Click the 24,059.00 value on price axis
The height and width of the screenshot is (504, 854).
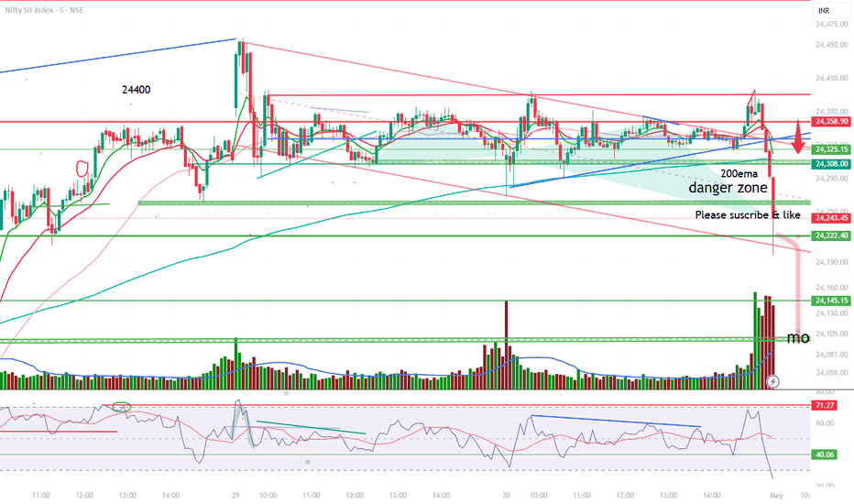coord(832,373)
